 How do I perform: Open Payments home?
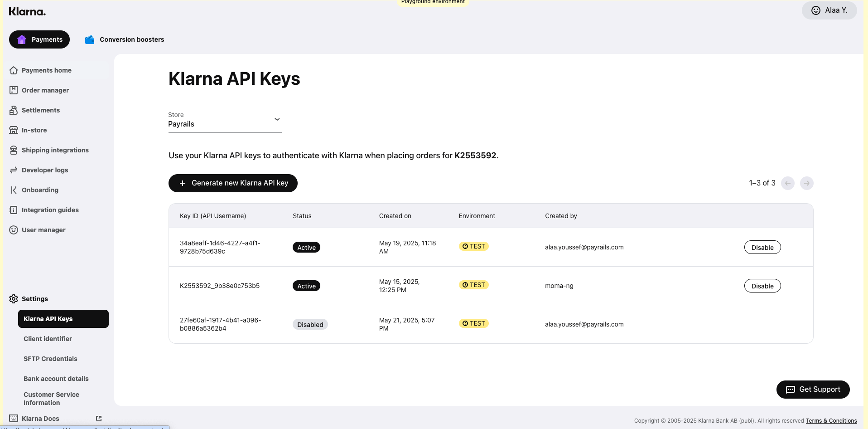(x=46, y=70)
